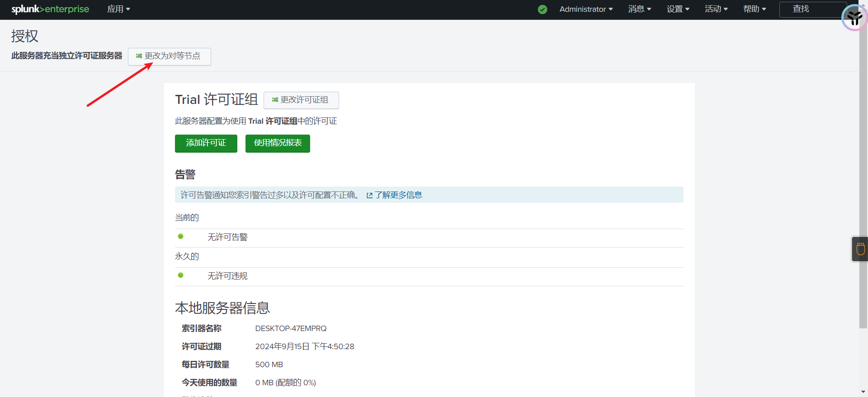Click the green health status checkmark icon

[542, 9]
